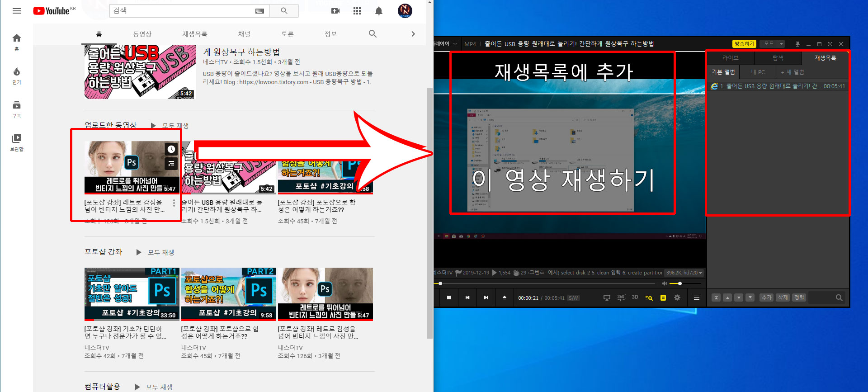Viewport: 868px width, 392px height.
Task: Move playlist item to bottom
Action: [x=750, y=298]
